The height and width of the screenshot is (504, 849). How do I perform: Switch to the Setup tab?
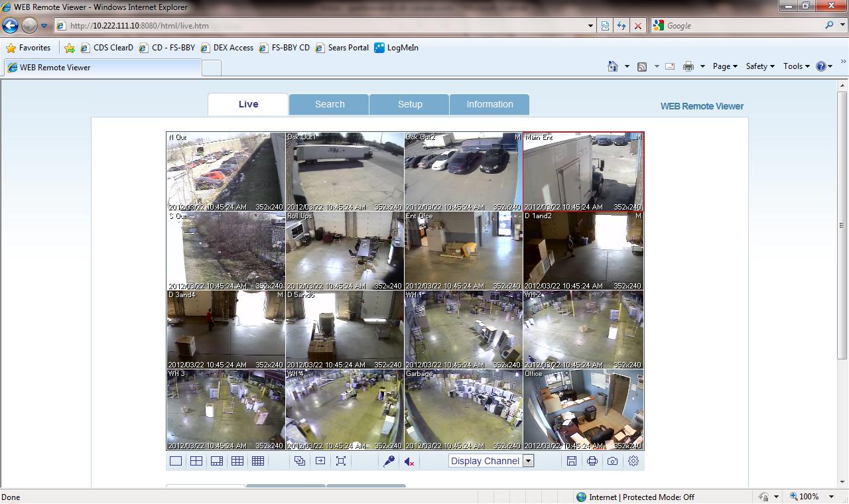[x=410, y=104]
